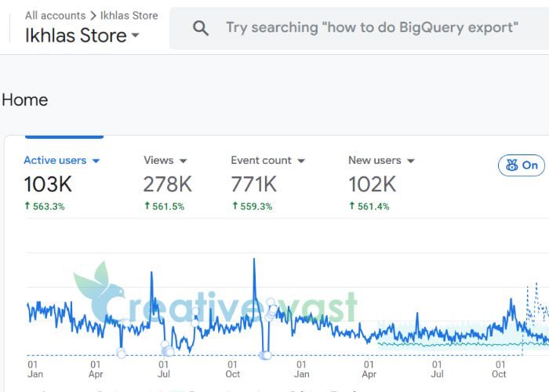Click the anomaly marker at chart bottom near October
Image resolution: width=549 pixels, height=392 pixels.
pos(265,356)
